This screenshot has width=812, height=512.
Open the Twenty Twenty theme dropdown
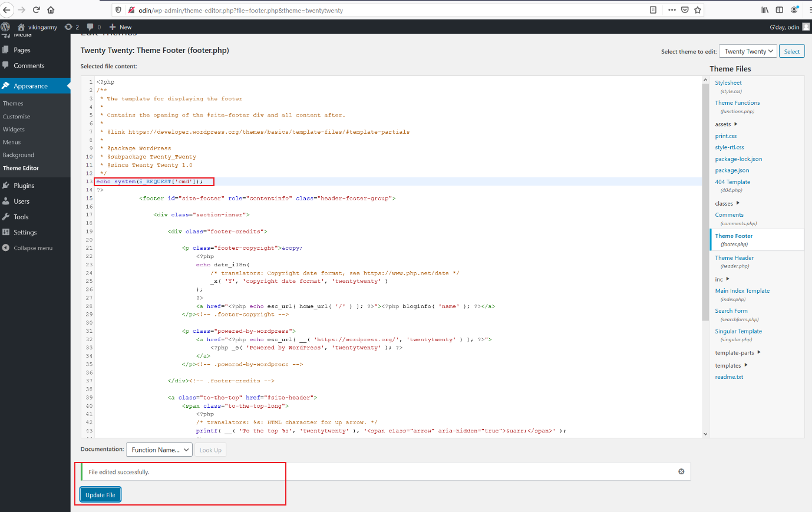coord(748,51)
